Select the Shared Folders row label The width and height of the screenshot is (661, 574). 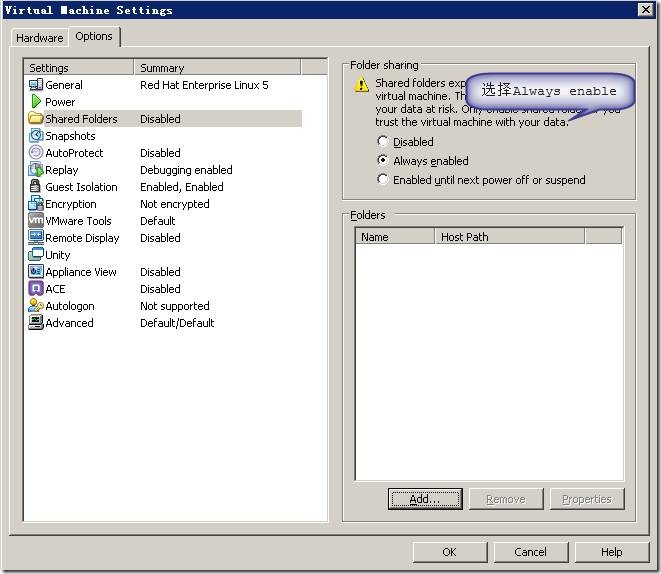point(81,119)
